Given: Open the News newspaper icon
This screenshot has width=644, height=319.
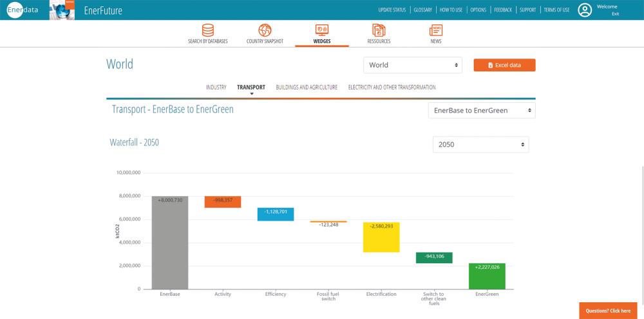Looking at the screenshot, I should tap(436, 30).
